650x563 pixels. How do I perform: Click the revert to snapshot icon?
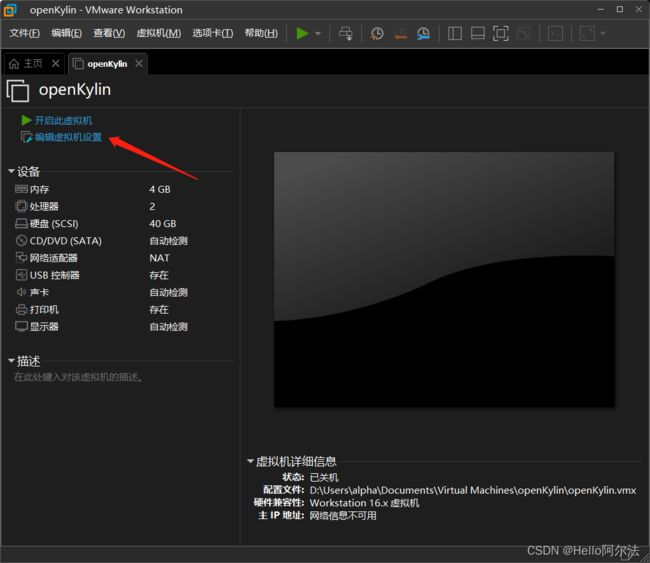[400, 33]
